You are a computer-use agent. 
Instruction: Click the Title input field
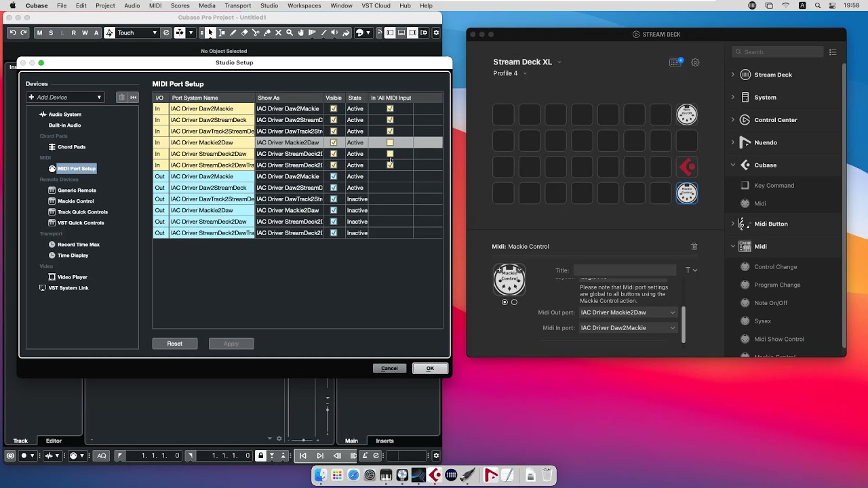pyautogui.click(x=625, y=270)
